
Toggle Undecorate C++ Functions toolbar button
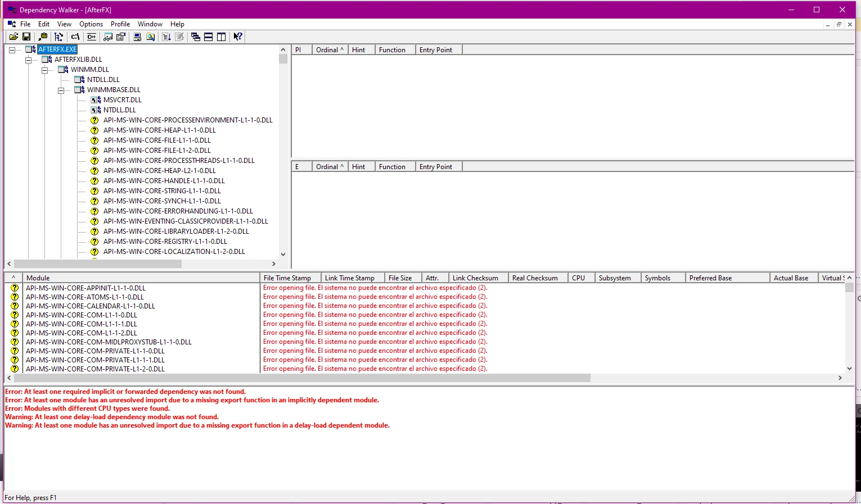(92, 37)
